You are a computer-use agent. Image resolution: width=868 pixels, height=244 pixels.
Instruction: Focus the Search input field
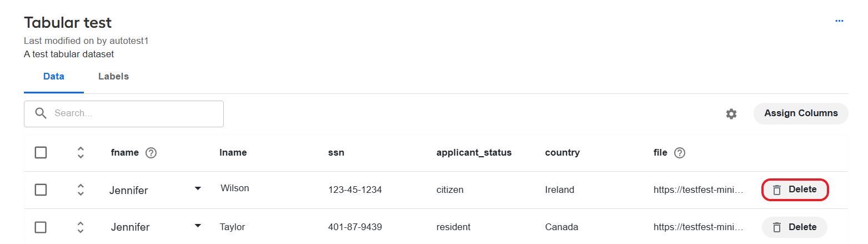click(124, 113)
